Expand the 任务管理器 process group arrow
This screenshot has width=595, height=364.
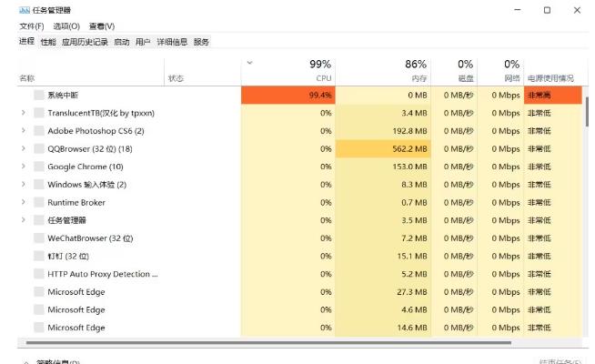(23, 220)
